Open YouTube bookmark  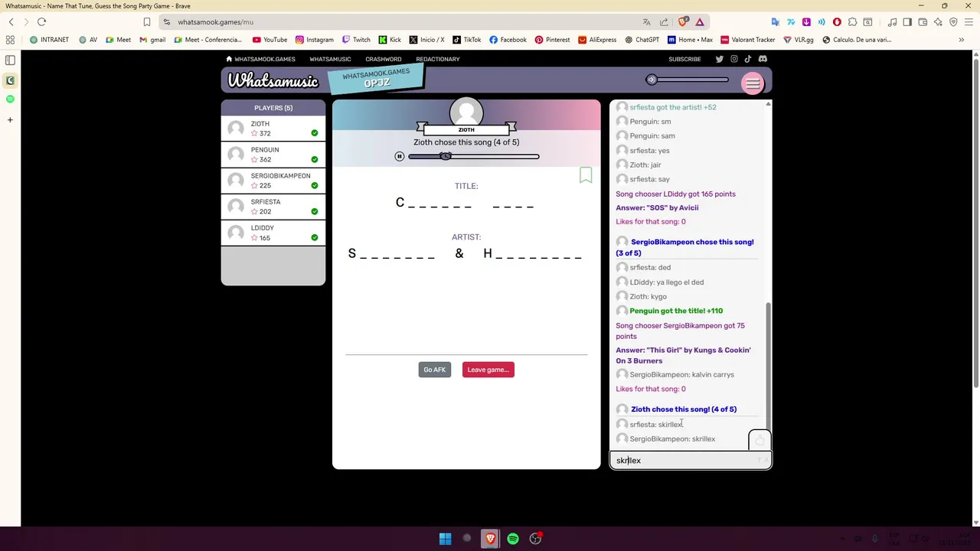click(269, 40)
